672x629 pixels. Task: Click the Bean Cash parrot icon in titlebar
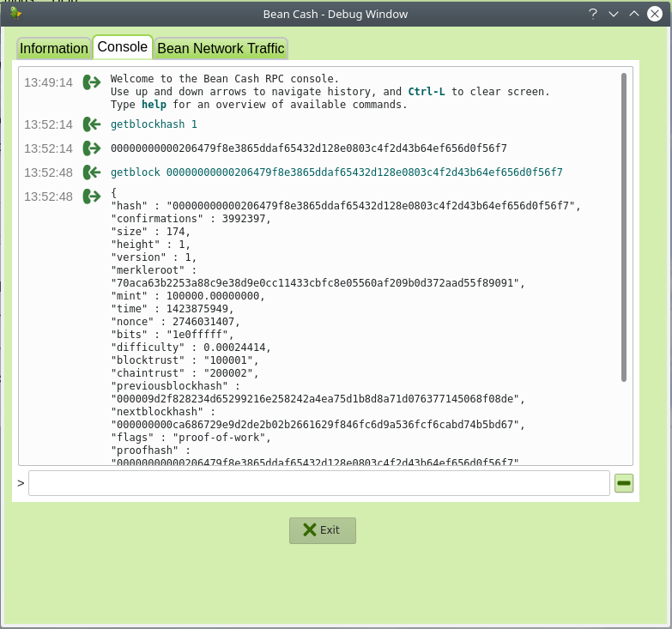15,13
